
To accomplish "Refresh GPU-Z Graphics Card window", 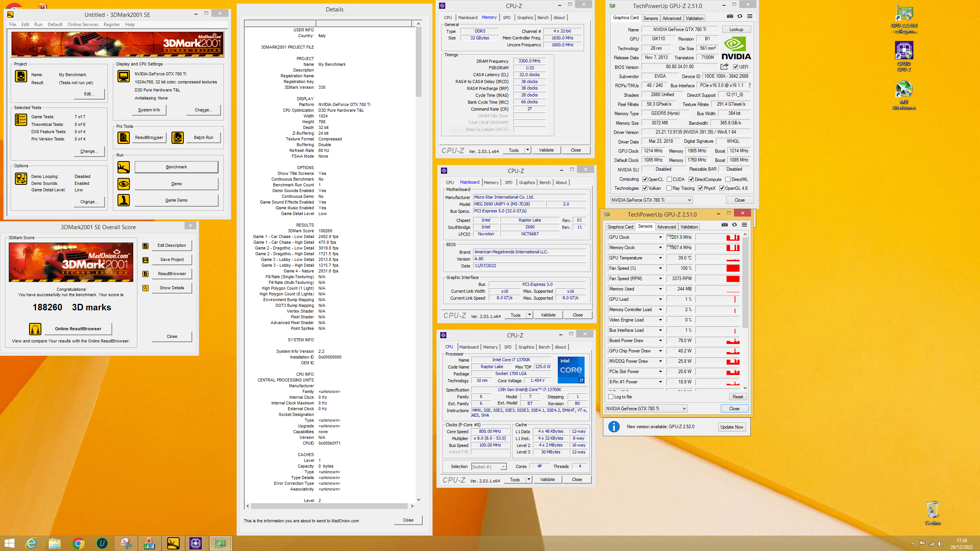I will [x=740, y=16].
